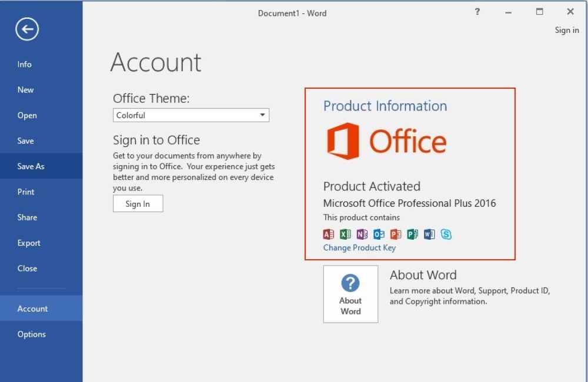Click Change Product Key link
The height and width of the screenshot is (382, 588).
pyautogui.click(x=359, y=247)
